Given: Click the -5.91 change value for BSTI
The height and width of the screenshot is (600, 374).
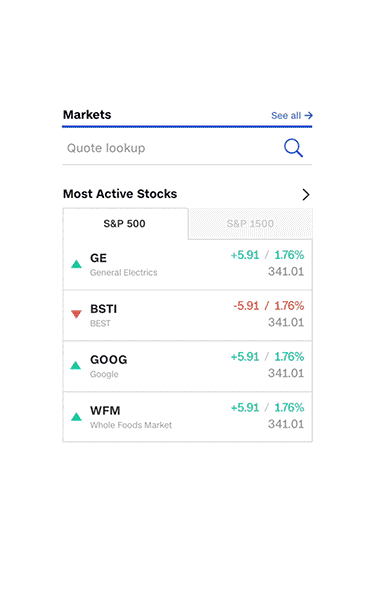Looking at the screenshot, I should [246, 306].
